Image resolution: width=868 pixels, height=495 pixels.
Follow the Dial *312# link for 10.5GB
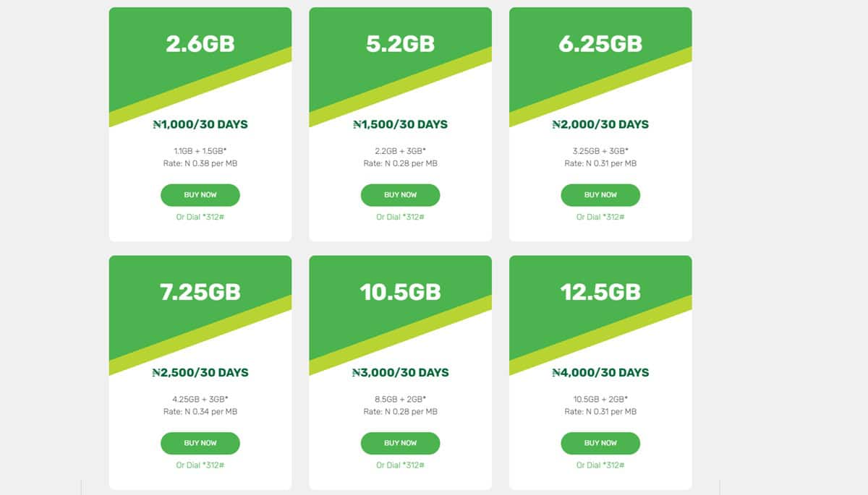[x=400, y=465]
